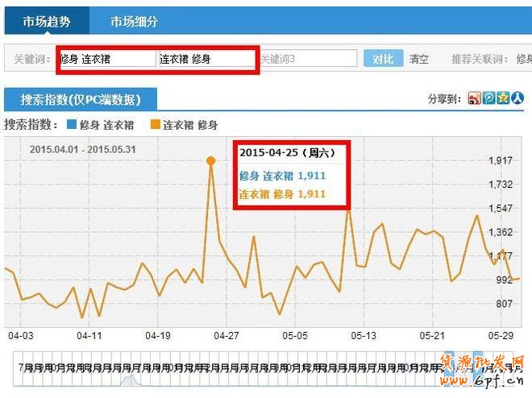Share to Qzone star icon
This screenshot has height=398, width=532.
pos(503,98)
